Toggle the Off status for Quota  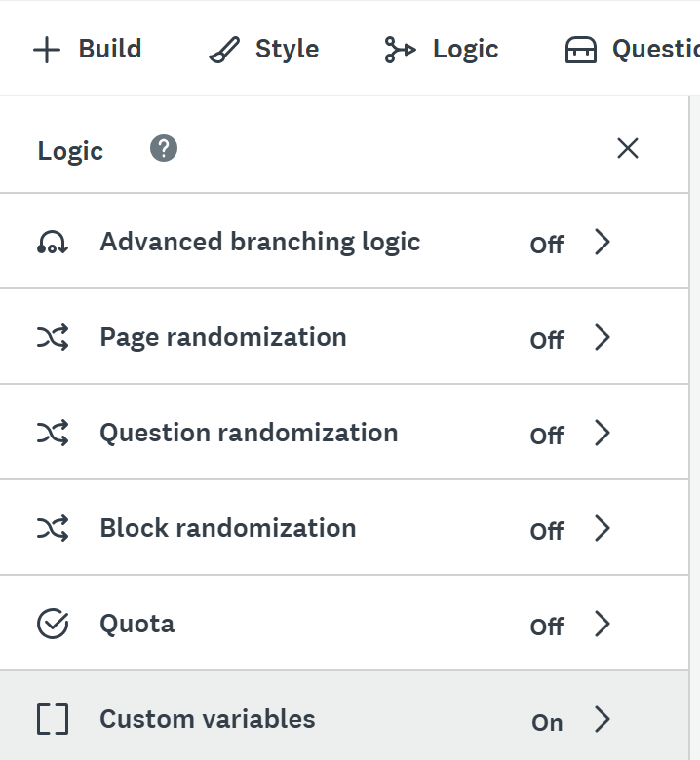pos(547,627)
